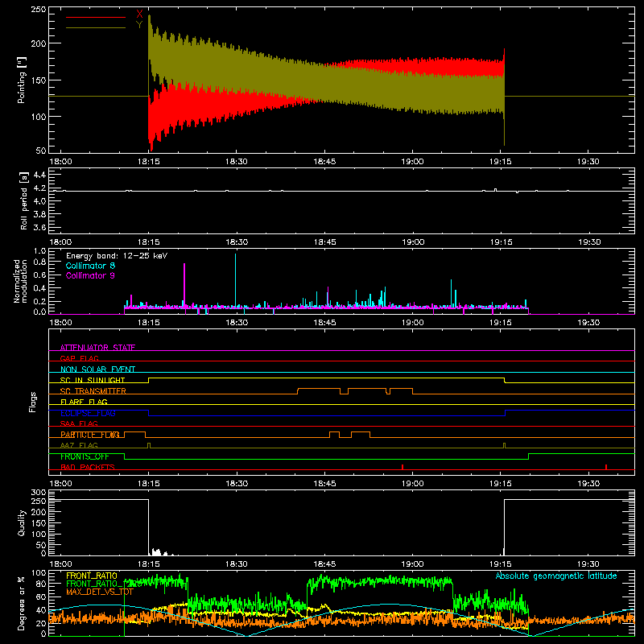Select the red "X" legend label
Screen dimensions: 644x644
tap(139, 14)
